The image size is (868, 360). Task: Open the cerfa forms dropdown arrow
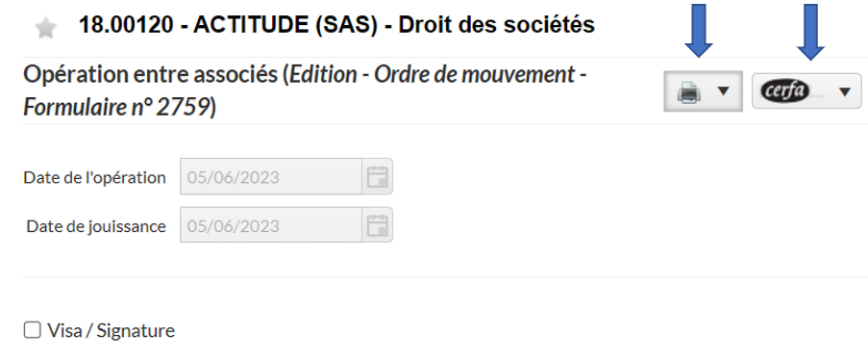(844, 91)
